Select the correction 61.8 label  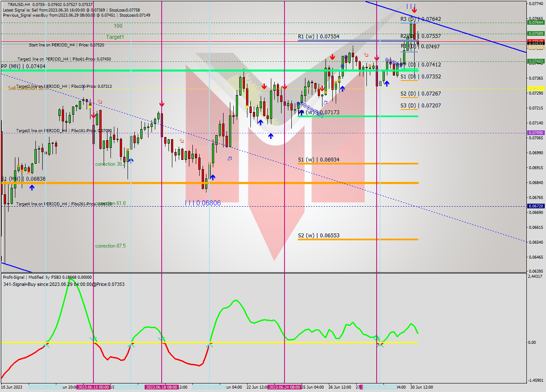pyautogui.click(x=110, y=203)
